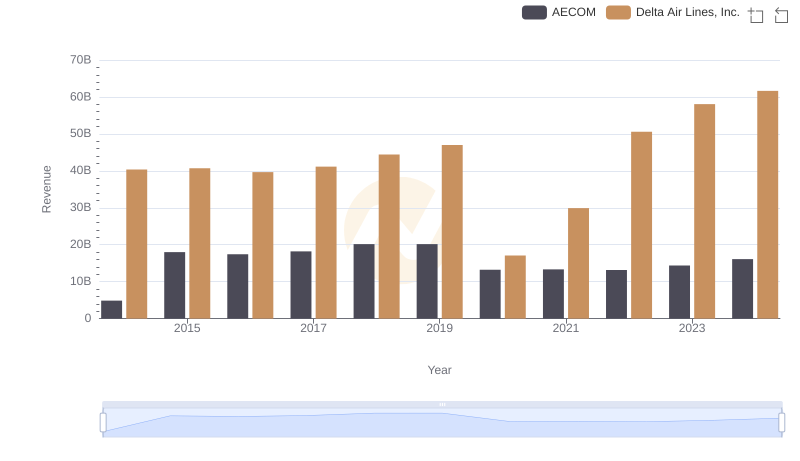The height and width of the screenshot is (461, 800).
Task: Click the 0 y-axis label
Action: pos(88,318)
